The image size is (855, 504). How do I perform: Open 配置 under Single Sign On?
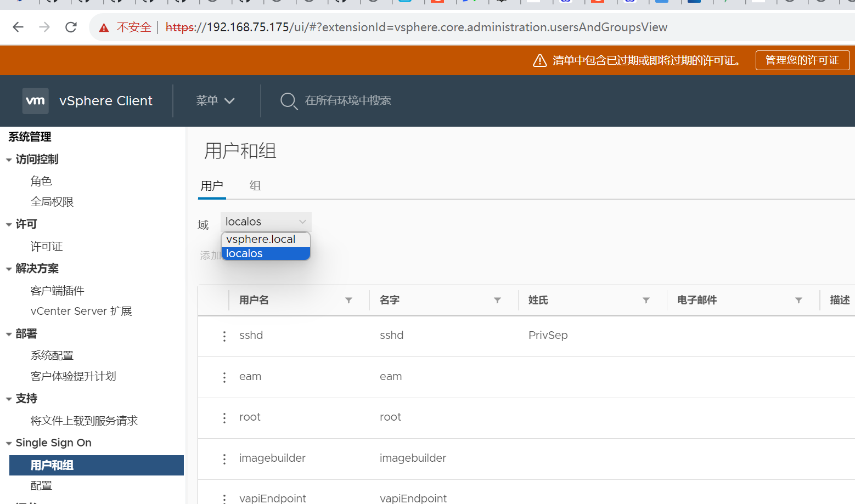41,485
